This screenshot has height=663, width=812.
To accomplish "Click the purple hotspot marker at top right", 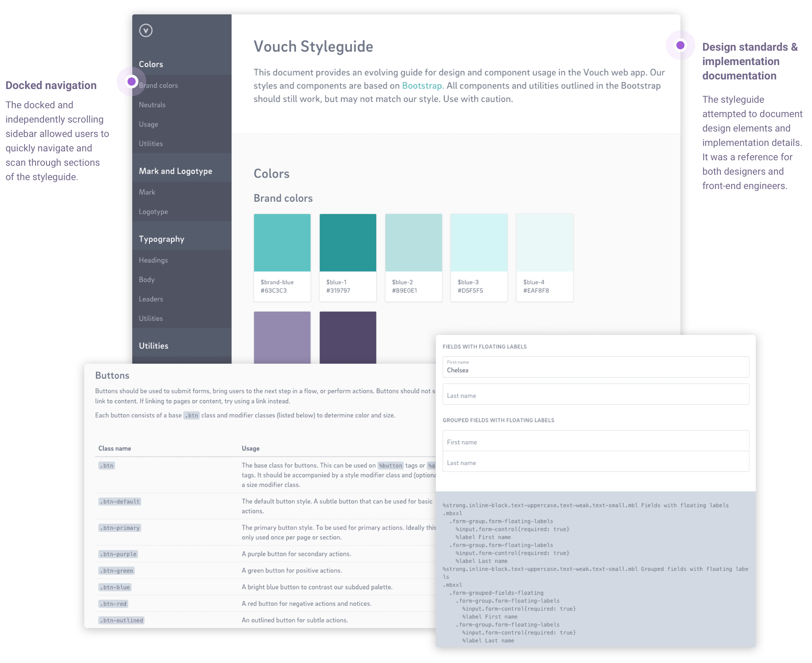I will coord(680,46).
